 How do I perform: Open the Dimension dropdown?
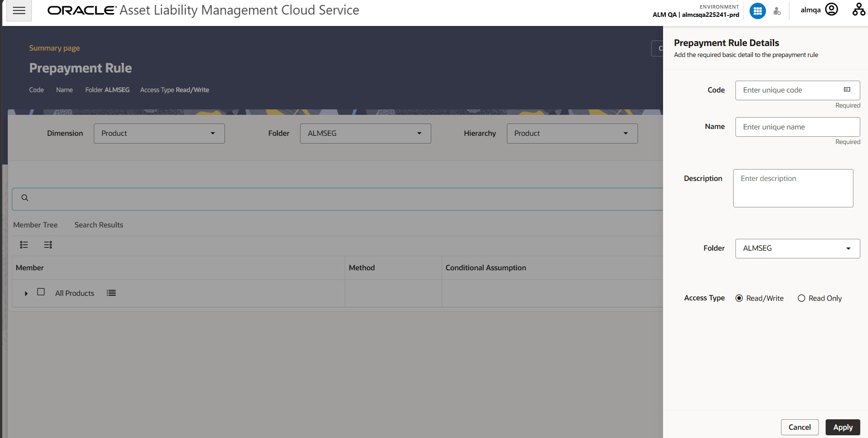tap(159, 134)
